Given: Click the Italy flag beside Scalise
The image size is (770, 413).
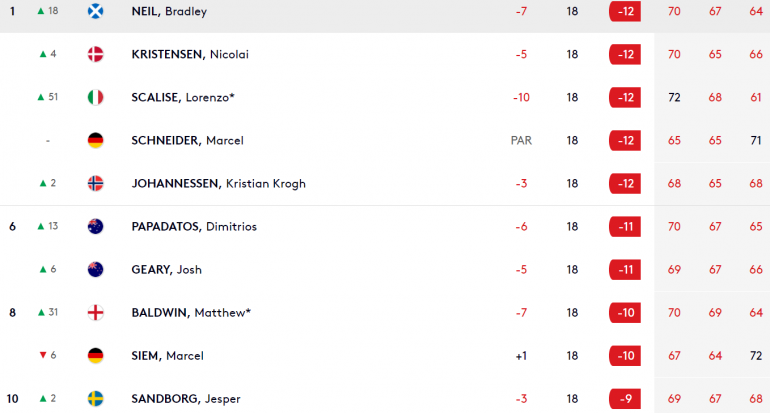Looking at the screenshot, I should (x=95, y=97).
